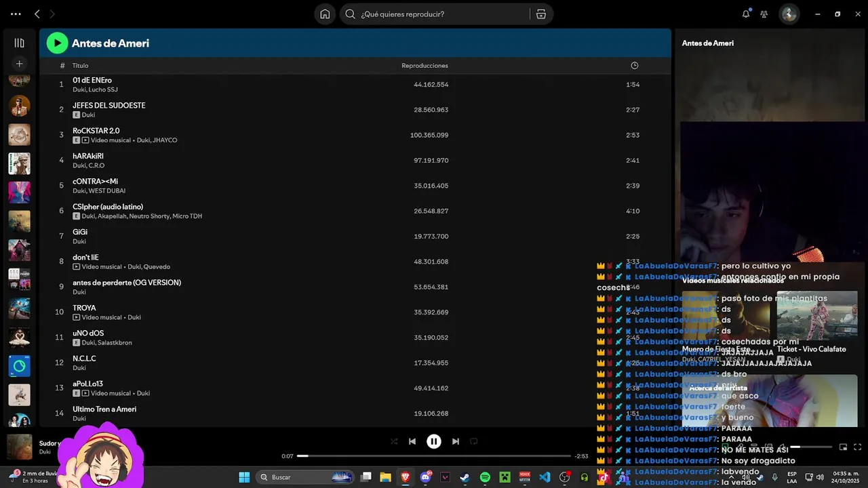The height and width of the screenshot is (488, 868).
Task: Seek on the song progress bar
Action: point(434,456)
